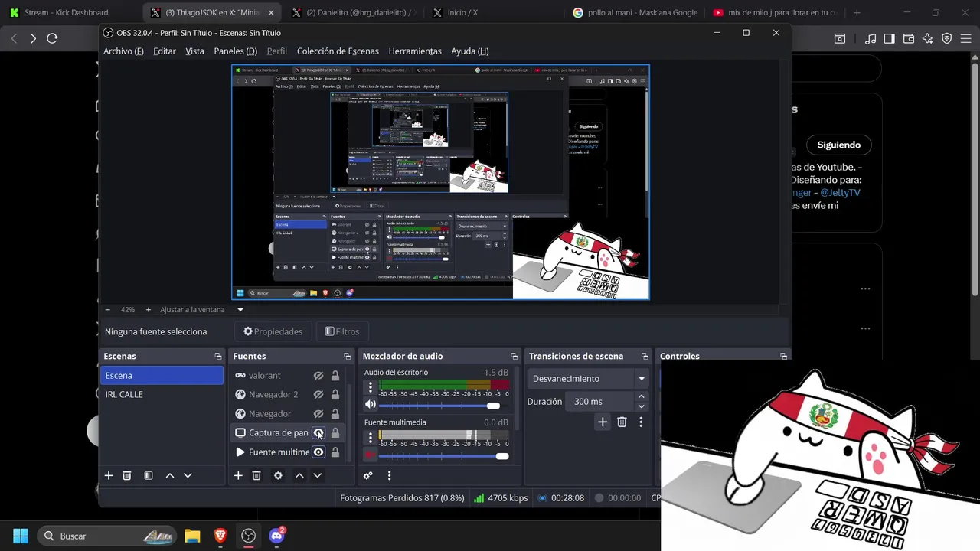Open Herramientas menu

point(415,51)
